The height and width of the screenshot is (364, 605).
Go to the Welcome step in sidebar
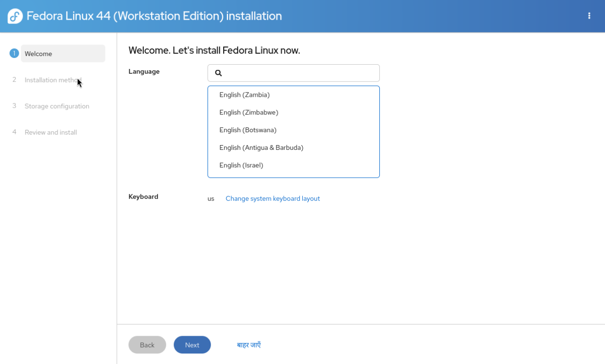(x=63, y=54)
